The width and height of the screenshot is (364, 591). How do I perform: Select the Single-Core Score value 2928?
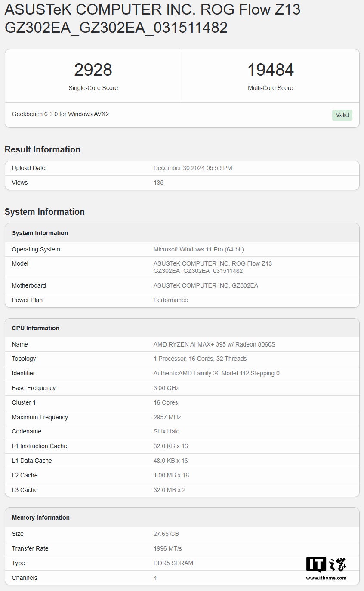[93, 70]
